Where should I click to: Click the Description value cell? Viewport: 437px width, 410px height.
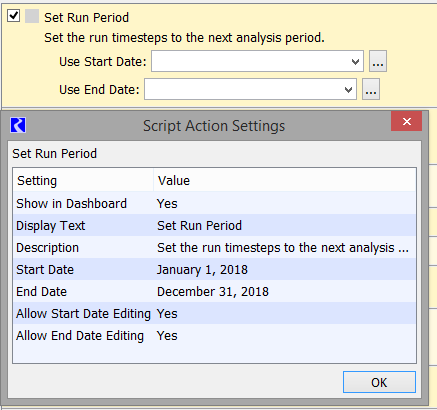[x=284, y=247]
